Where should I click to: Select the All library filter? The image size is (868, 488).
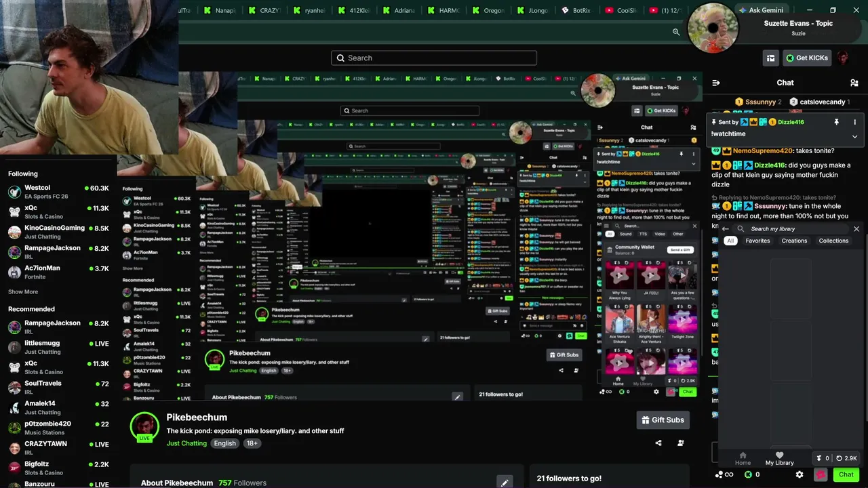coord(730,241)
